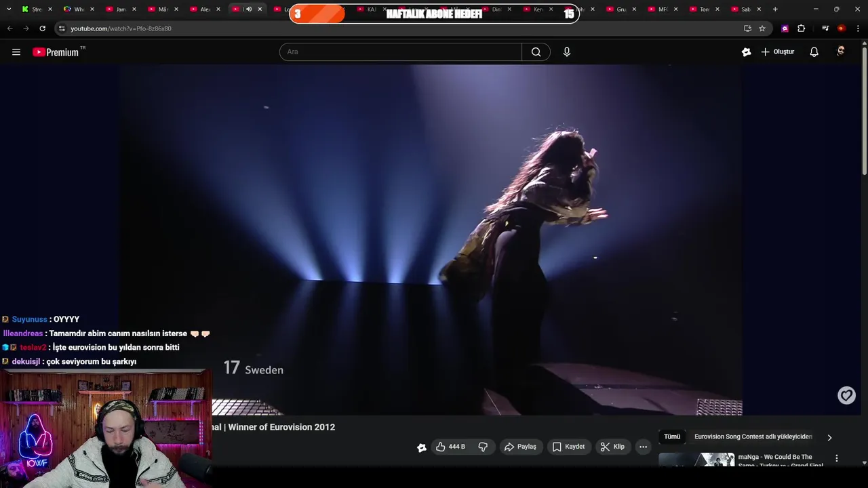Close the Jam tab
The image size is (868, 488).
click(134, 9)
